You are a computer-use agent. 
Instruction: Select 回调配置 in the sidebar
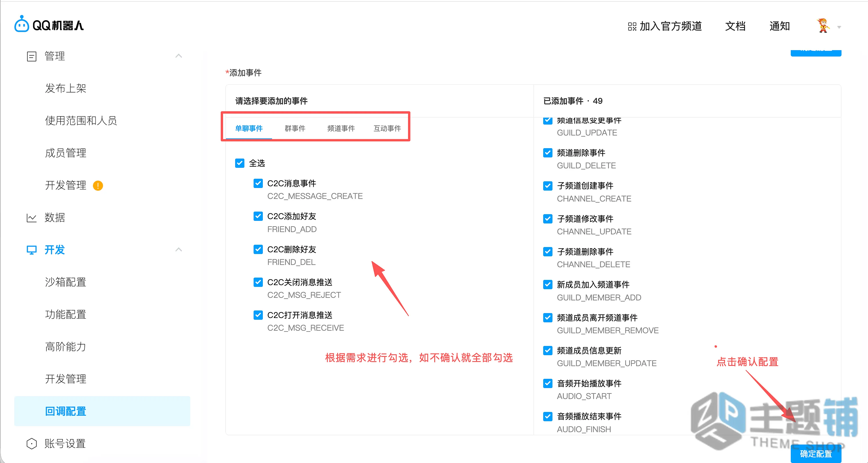pyautogui.click(x=102, y=411)
